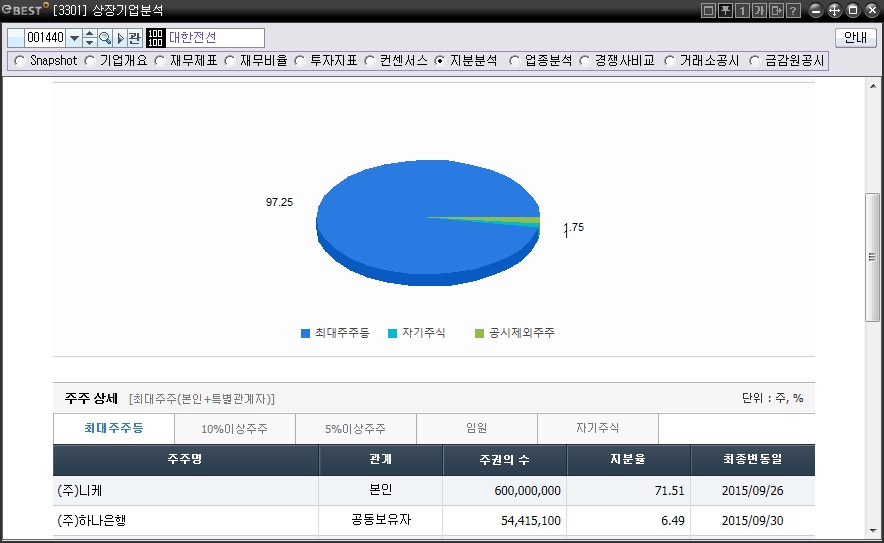
Task: Select the 업종분석 radio button
Action: (515, 61)
